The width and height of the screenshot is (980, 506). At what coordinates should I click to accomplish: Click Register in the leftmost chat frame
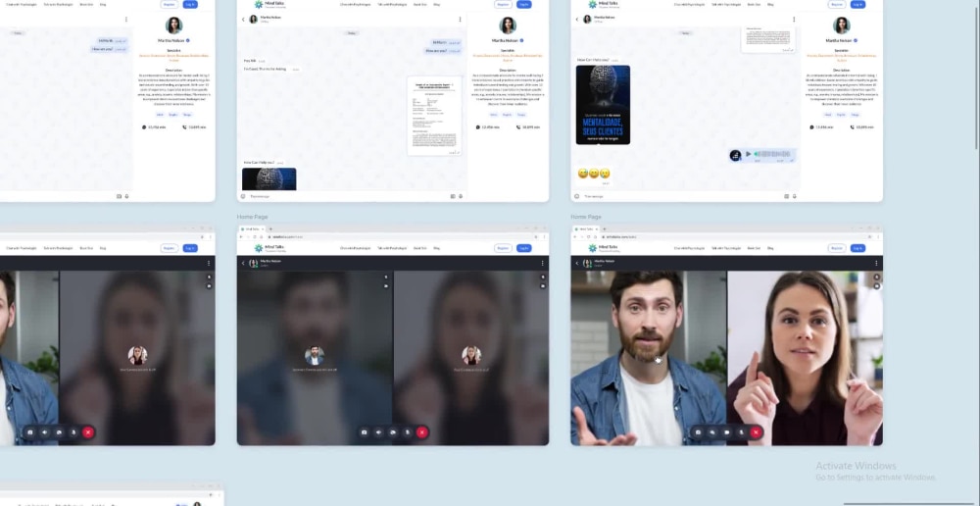click(170, 4)
